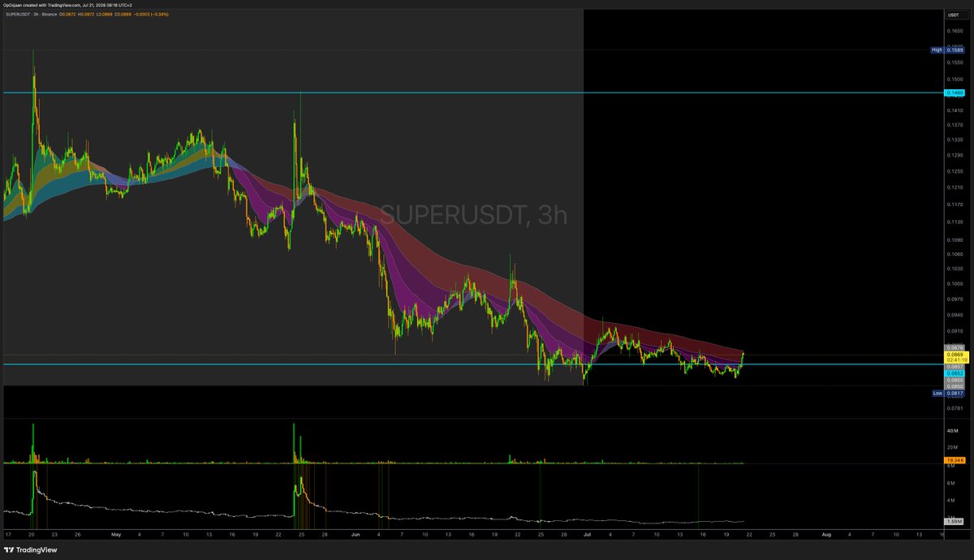This screenshot has height=560, width=974.
Task: Click the cyan 0.1460 horizontal line price tag
Action: (954, 93)
